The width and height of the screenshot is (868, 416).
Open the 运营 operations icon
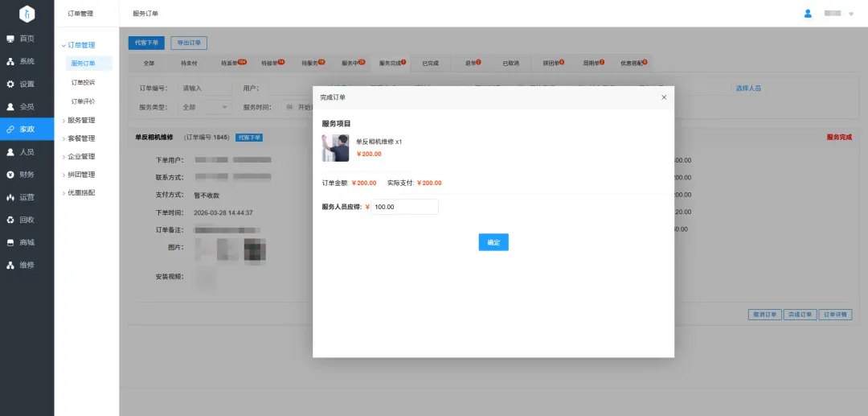pos(10,196)
